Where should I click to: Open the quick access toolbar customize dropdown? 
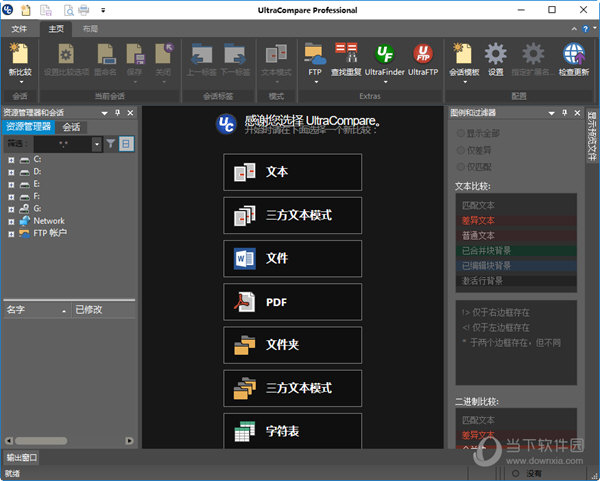click(103, 10)
